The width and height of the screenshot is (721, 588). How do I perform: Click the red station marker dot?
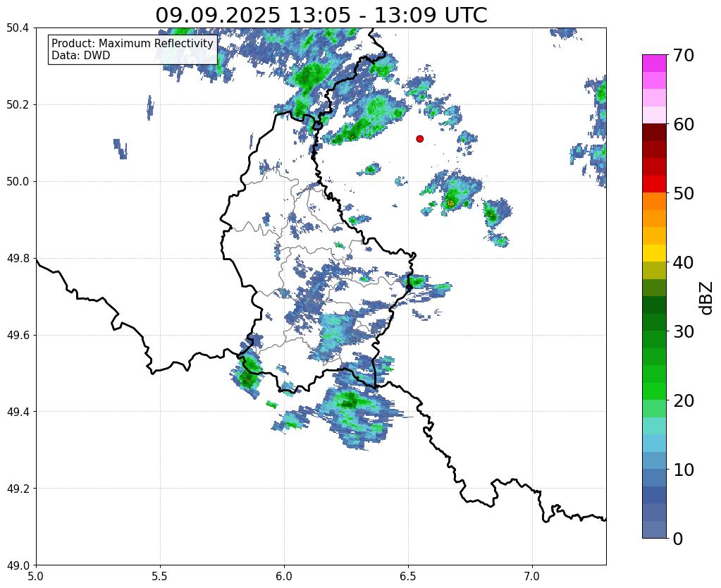coord(419,138)
